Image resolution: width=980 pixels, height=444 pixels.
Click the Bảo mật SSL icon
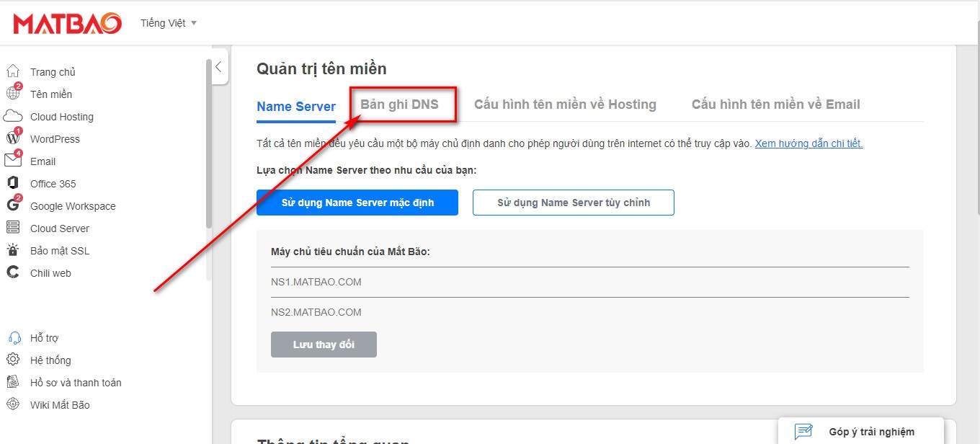click(59, 250)
